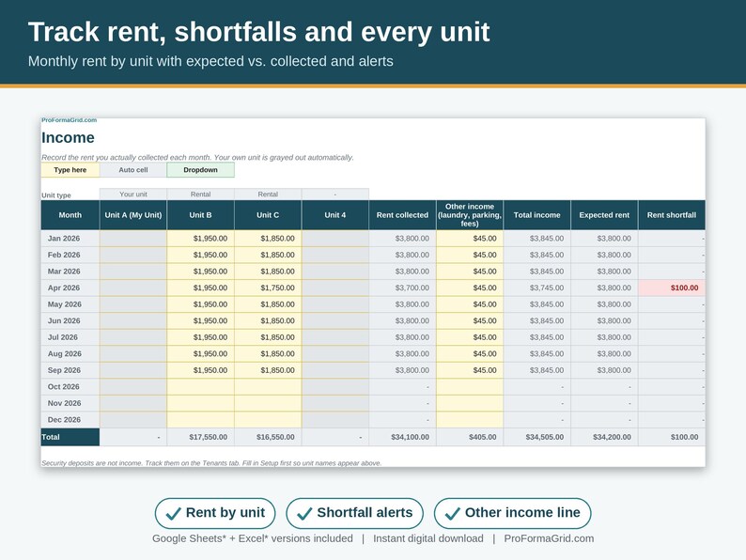Select the Auto cell legend box
This screenshot has width=746, height=560.
133,170
